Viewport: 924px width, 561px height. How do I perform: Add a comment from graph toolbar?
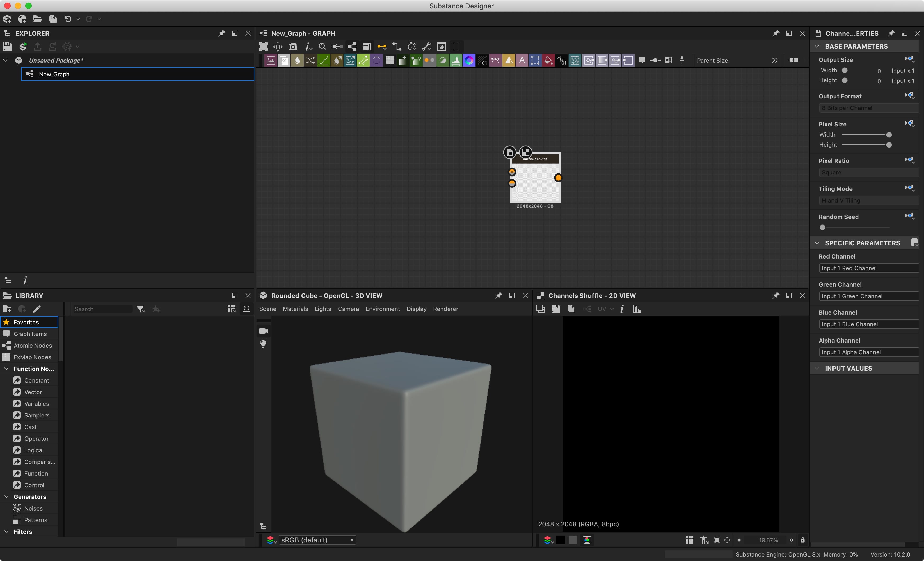[642, 60]
